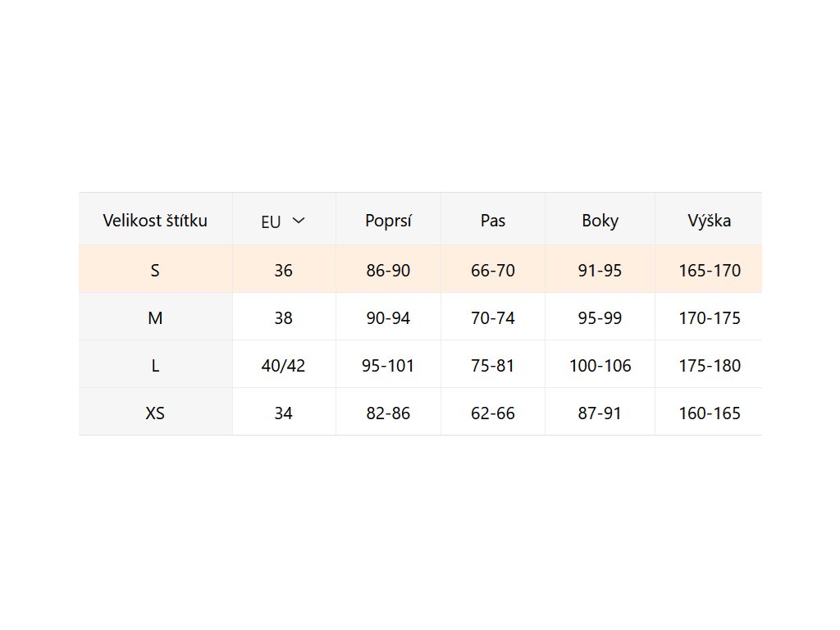Image resolution: width=840 pixels, height=630 pixels.
Task: Click EU size 40/42 cell
Action: (283, 365)
